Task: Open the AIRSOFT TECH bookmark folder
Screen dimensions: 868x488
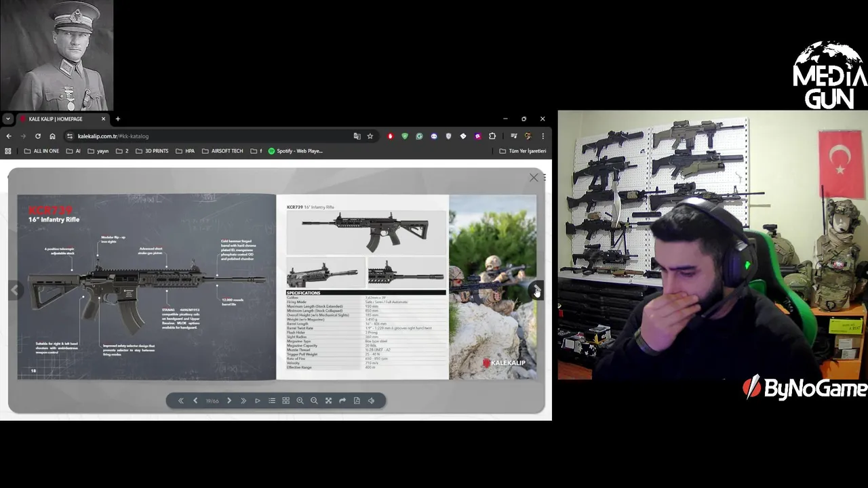Action: [222, 151]
